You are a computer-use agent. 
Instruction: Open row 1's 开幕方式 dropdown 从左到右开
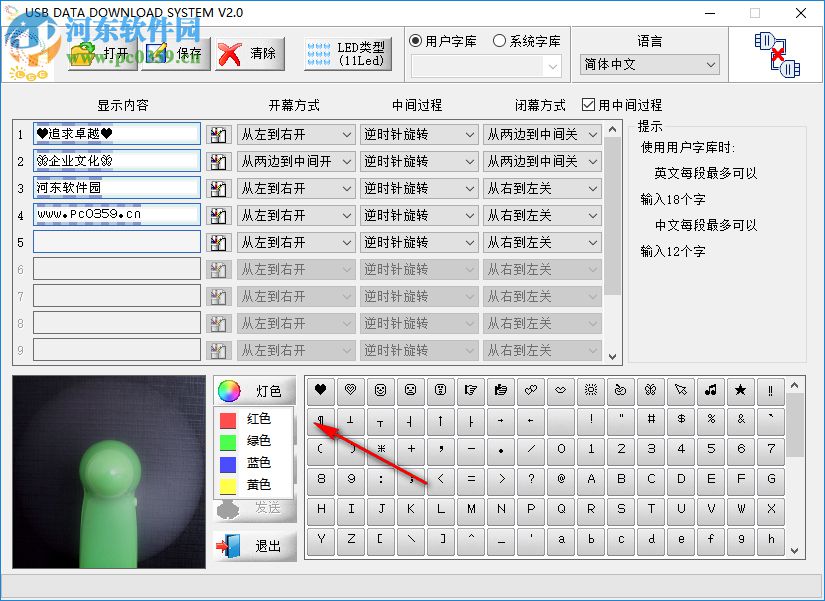pyautogui.click(x=297, y=133)
